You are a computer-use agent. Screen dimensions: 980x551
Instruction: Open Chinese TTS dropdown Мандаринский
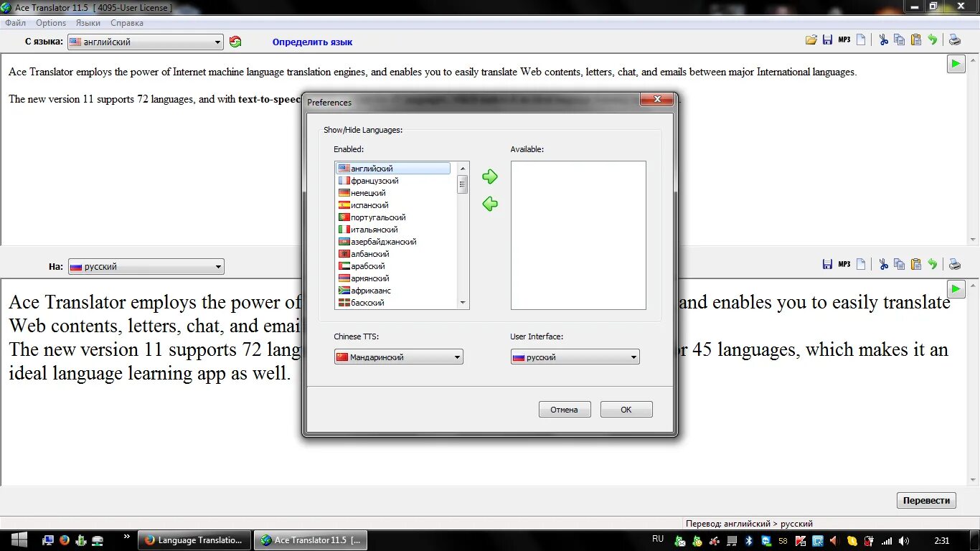[x=399, y=357]
